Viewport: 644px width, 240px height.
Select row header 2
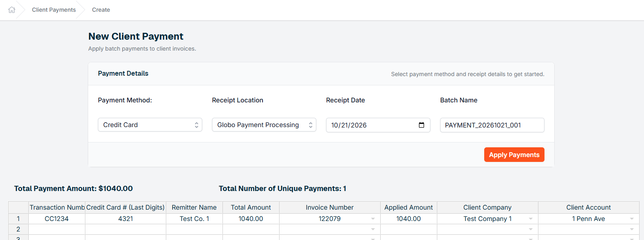click(x=18, y=229)
